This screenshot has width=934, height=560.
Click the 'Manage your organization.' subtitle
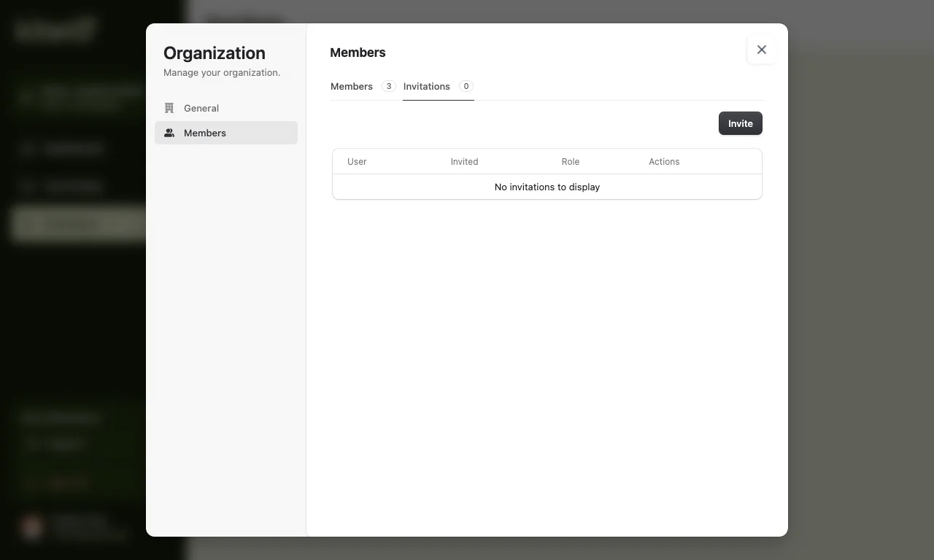(x=221, y=73)
